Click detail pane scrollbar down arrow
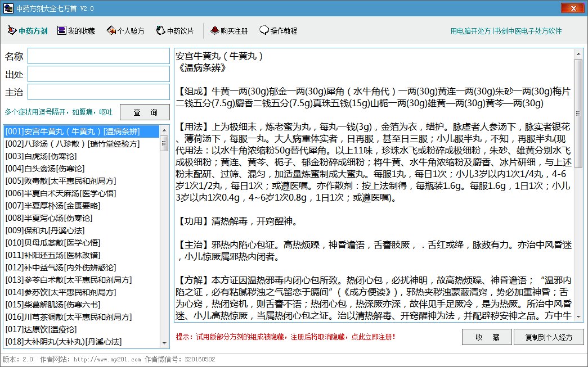The image size is (588, 367). [578, 317]
